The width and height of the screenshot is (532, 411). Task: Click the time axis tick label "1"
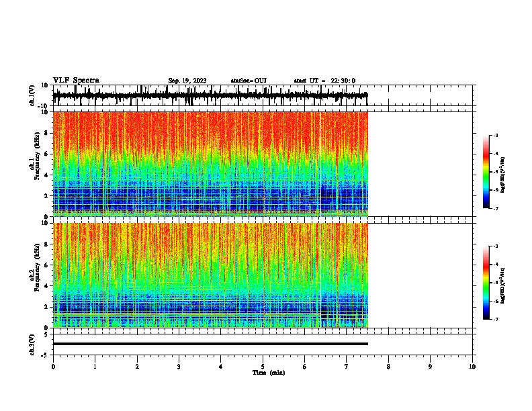coord(95,367)
